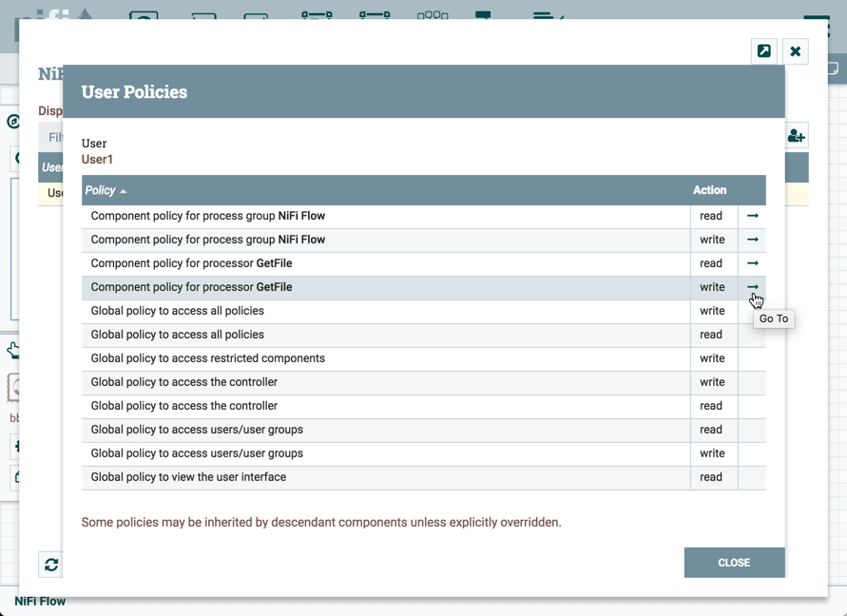
Task: Click the NiFi Flow breadcrumb
Action: tap(40, 602)
